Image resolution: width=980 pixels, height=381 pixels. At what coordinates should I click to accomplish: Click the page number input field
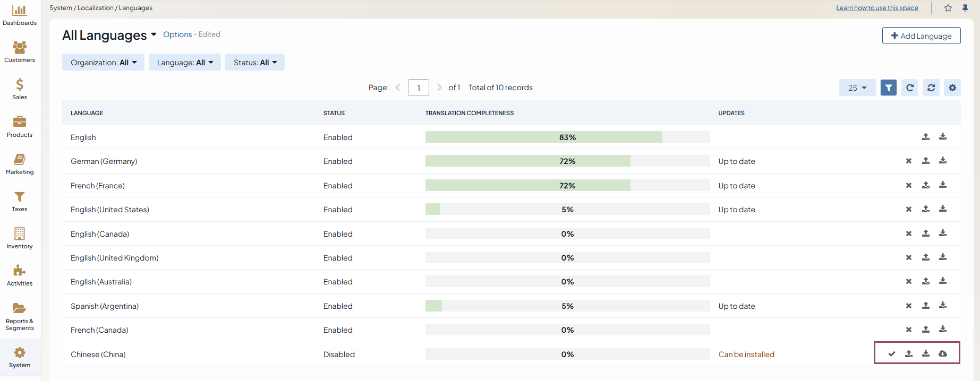click(x=419, y=88)
